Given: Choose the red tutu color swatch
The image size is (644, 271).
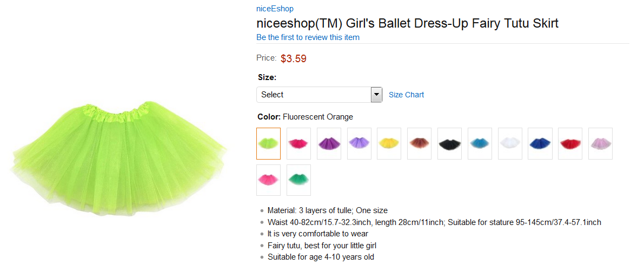Looking at the screenshot, I should [x=570, y=144].
